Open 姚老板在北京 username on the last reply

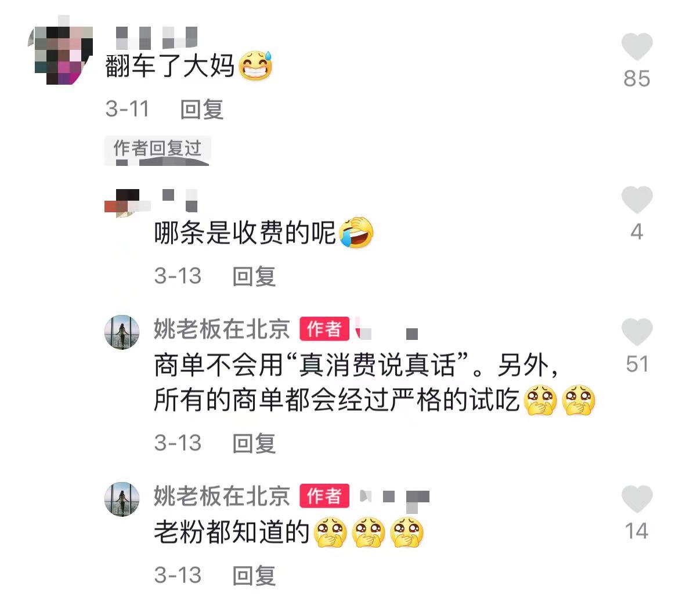pyautogui.click(x=222, y=496)
